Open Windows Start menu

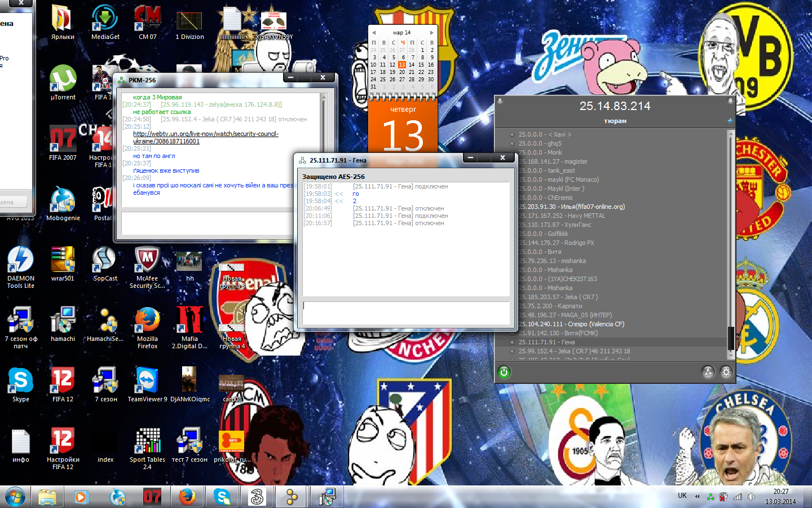[15, 497]
